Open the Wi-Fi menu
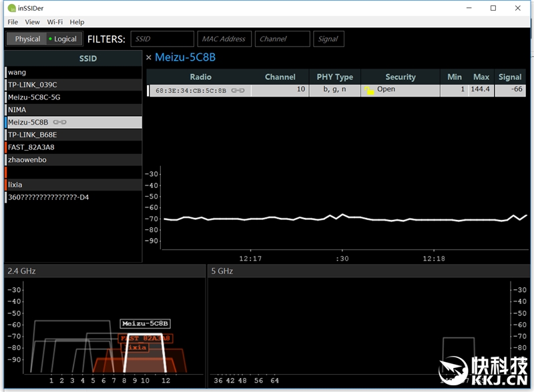Image resolution: width=534 pixels, height=392 pixels. 55,22
